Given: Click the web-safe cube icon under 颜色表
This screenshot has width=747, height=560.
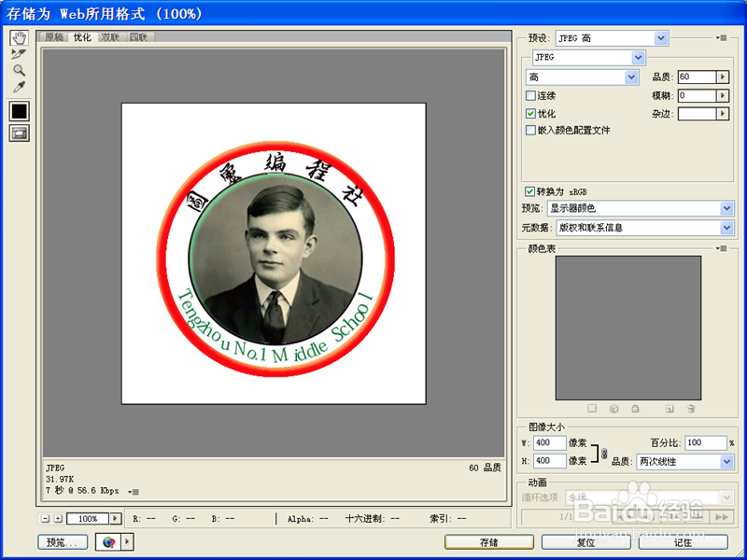Looking at the screenshot, I should click(x=614, y=409).
